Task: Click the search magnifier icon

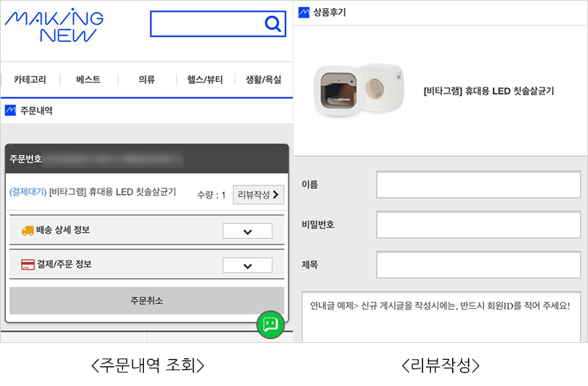Action: pyautogui.click(x=272, y=24)
